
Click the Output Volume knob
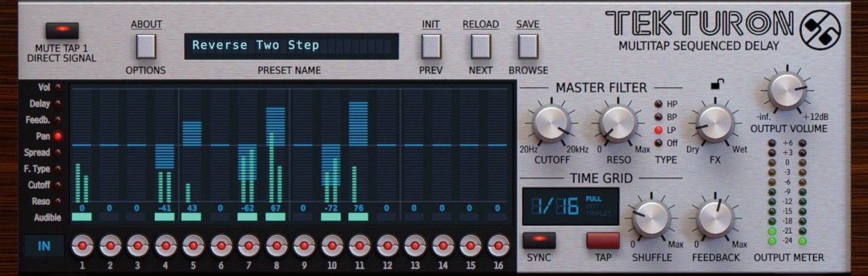coord(787,91)
